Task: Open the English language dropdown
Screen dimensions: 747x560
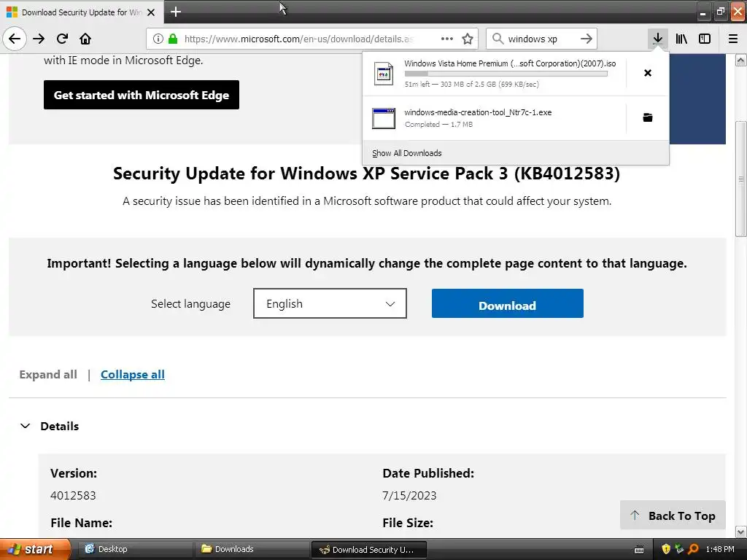Action: tap(330, 304)
